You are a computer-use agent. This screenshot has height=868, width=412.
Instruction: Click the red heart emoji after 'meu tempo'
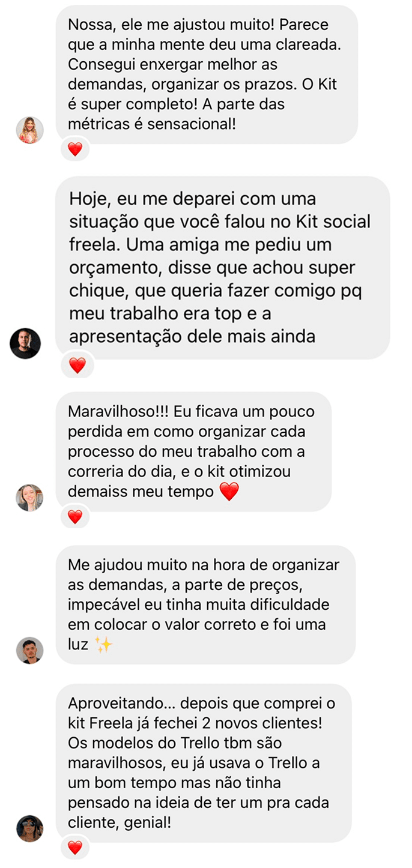click(229, 492)
